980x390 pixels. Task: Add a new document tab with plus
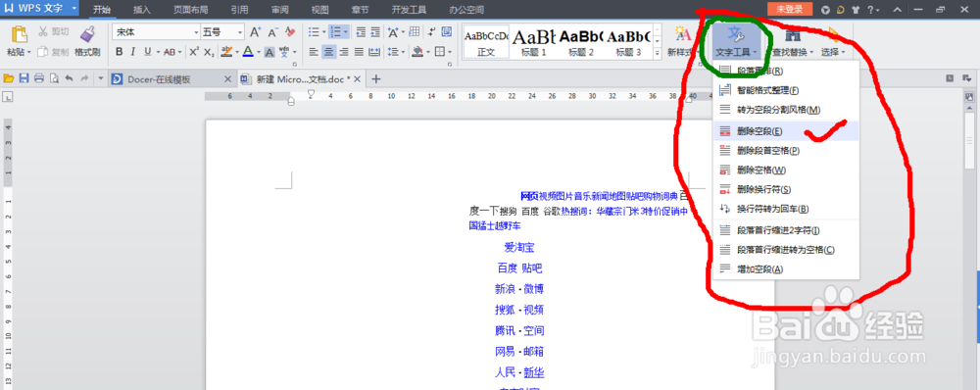point(376,78)
